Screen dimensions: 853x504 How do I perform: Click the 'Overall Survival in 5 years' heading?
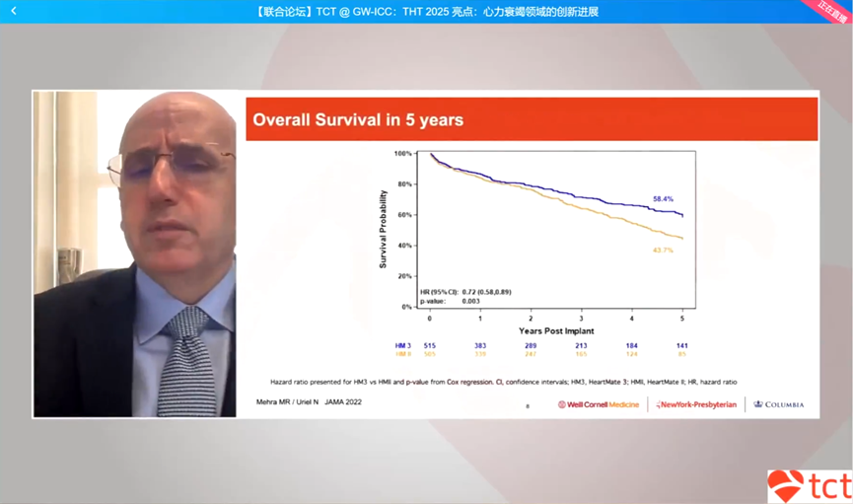coord(358,120)
